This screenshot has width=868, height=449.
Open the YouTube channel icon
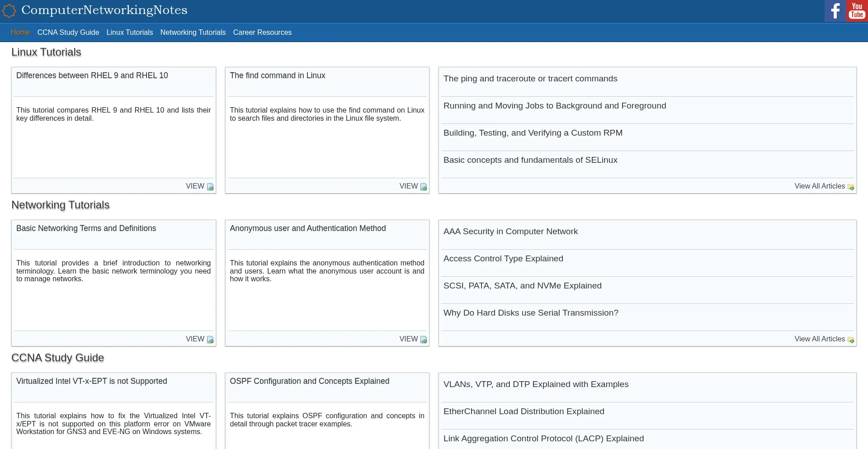tap(857, 11)
